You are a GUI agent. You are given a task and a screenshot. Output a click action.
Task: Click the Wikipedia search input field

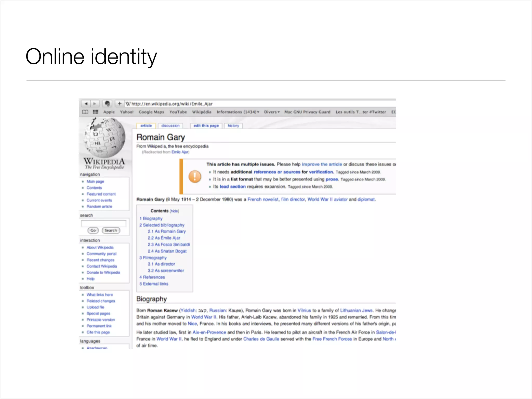pyautogui.click(x=104, y=223)
